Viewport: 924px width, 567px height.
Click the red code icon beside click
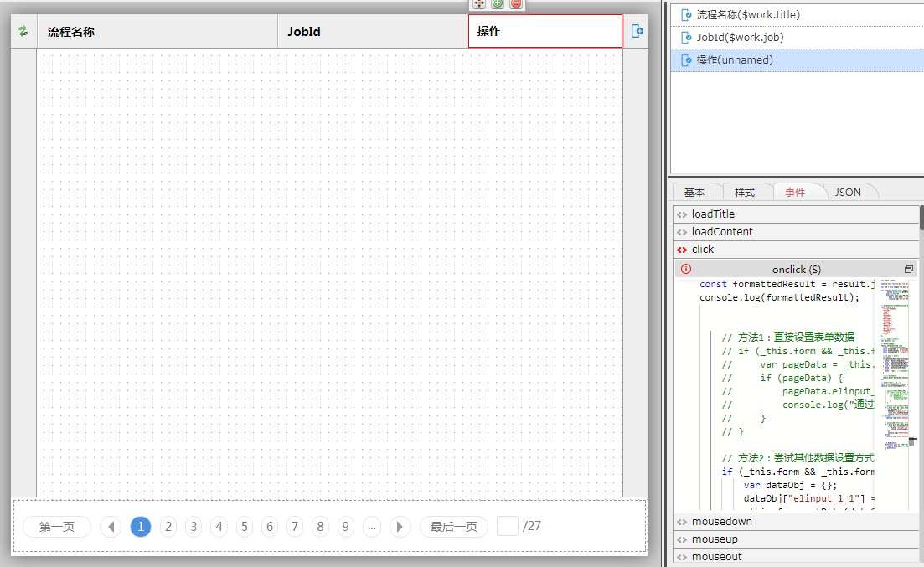tap(682, 250)
